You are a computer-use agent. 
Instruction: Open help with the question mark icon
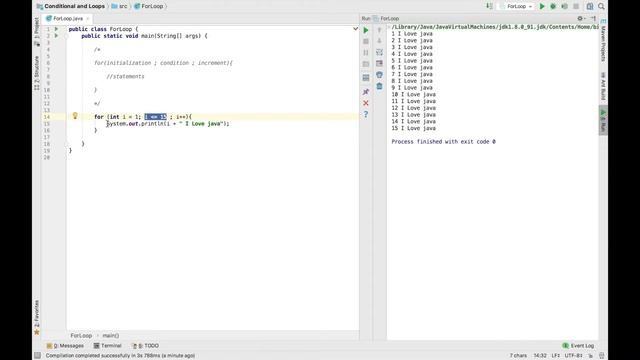(x=366, y=114)
